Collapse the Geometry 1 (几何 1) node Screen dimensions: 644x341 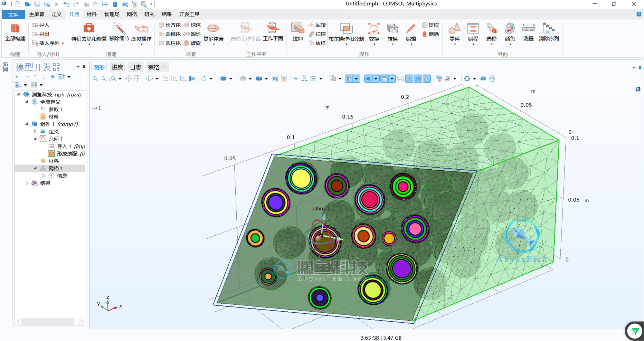click(35, 139)
